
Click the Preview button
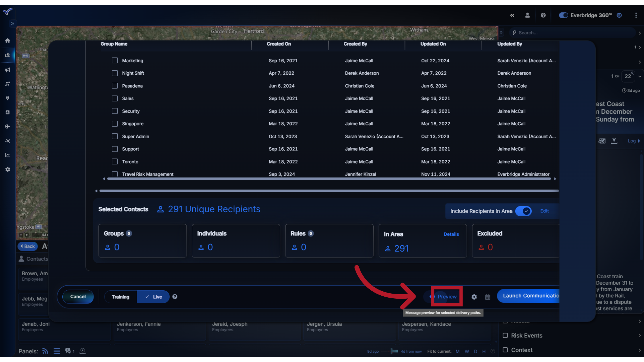click(447, 297)
